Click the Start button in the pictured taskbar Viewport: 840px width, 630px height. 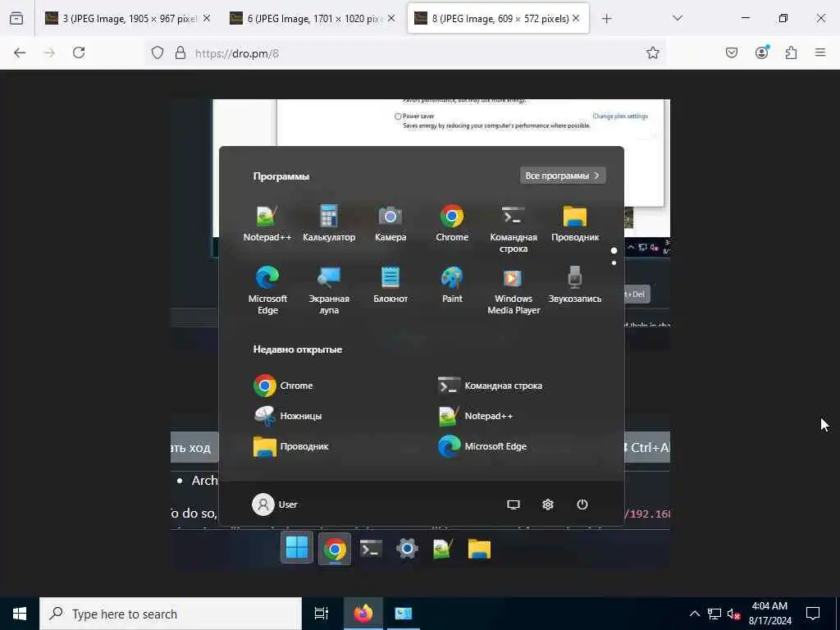coord(297,549)
